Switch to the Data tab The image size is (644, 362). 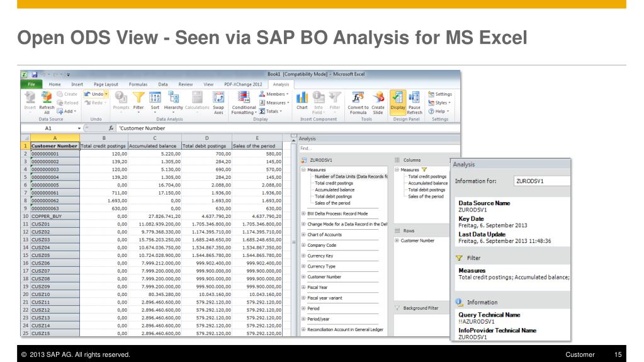pos(163,84)
